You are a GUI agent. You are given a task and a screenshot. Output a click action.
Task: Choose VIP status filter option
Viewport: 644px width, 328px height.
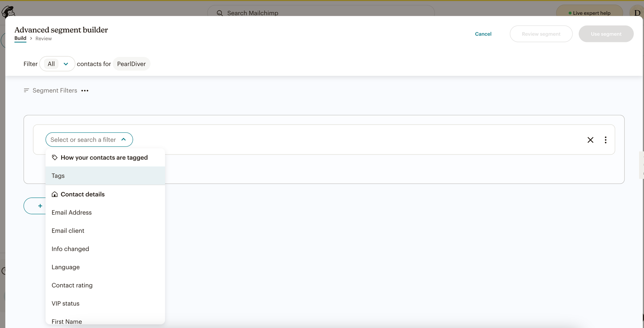(x=65, y=304)
